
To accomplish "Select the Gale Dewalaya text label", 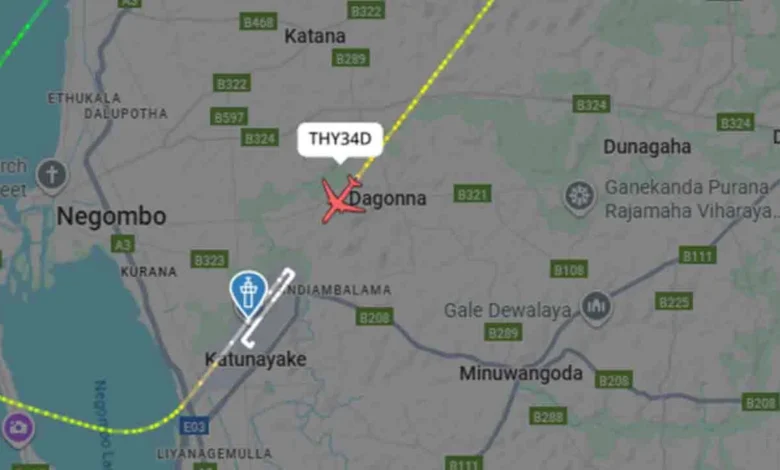I will [507, 310].
